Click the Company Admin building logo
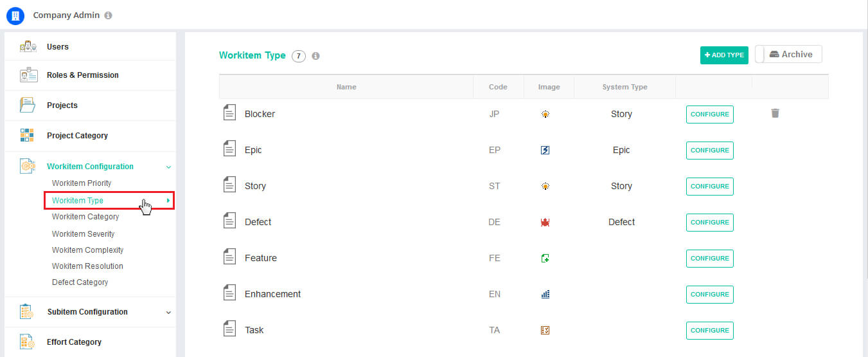 click(15, 15)
